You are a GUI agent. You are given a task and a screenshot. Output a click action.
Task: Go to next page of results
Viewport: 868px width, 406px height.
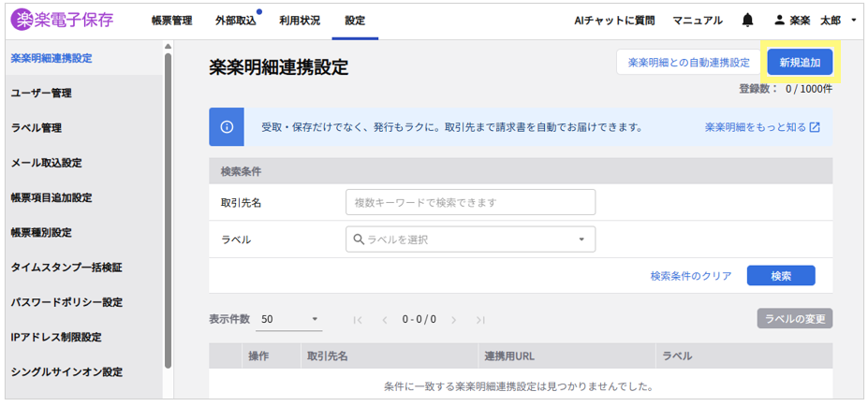(x=454, y=319)
